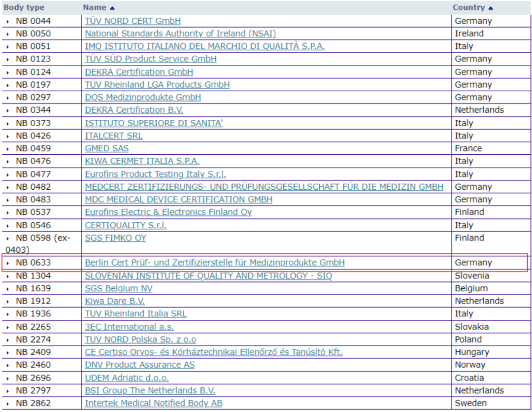Open TUV Rheinland Italia SRL link
532x412 pixels.
click(x=136, y=313)
